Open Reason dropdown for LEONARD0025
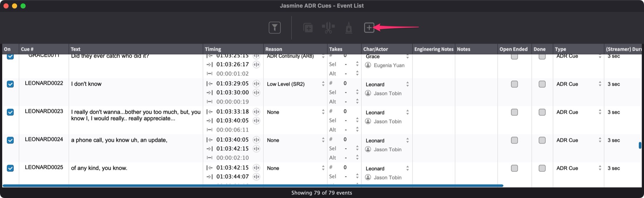 (296, 168)
